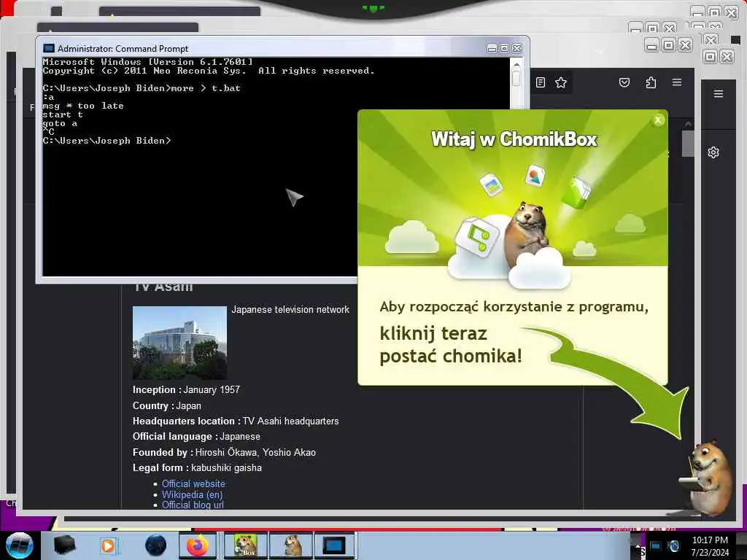The image size is (747, 560).
Task: Open the media player taskbar icon
Action: coord(108,545)
